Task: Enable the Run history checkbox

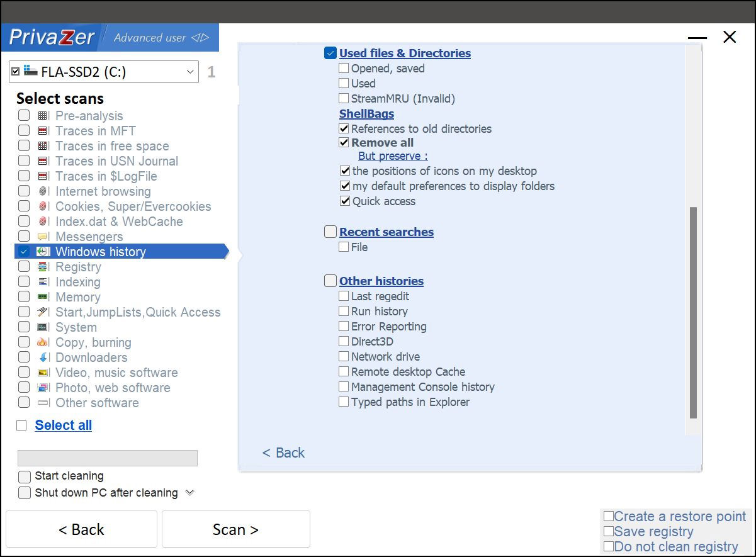Action: coord(344,311)
